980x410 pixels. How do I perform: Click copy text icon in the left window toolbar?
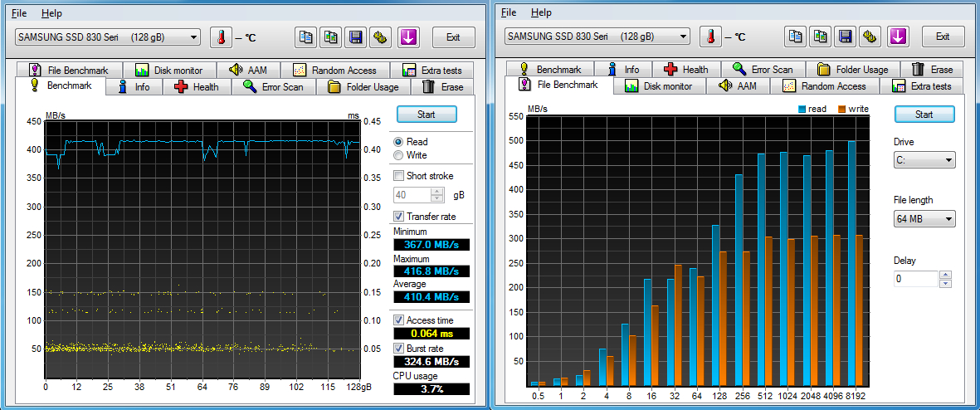click(x=306, y=37)
